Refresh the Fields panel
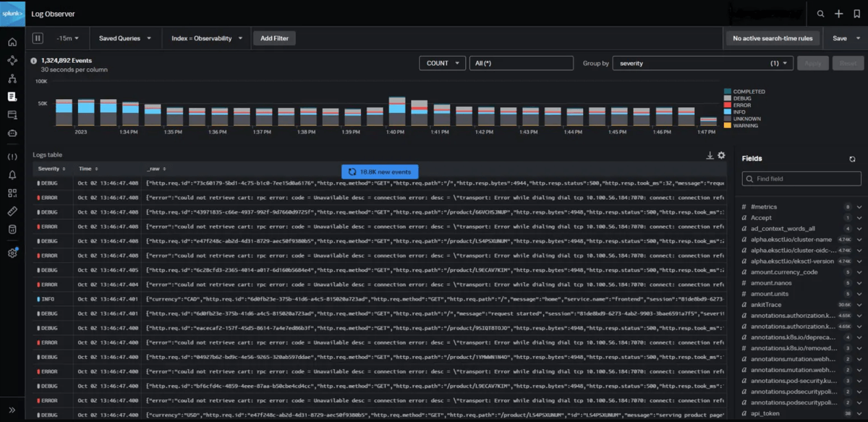The image size is (868, 422). tap(853, 159)
